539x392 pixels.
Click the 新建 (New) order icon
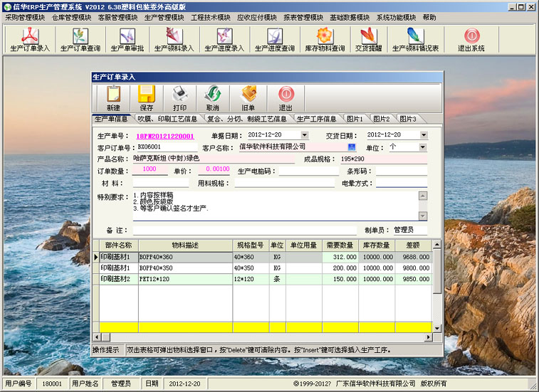tap(113, 97)
